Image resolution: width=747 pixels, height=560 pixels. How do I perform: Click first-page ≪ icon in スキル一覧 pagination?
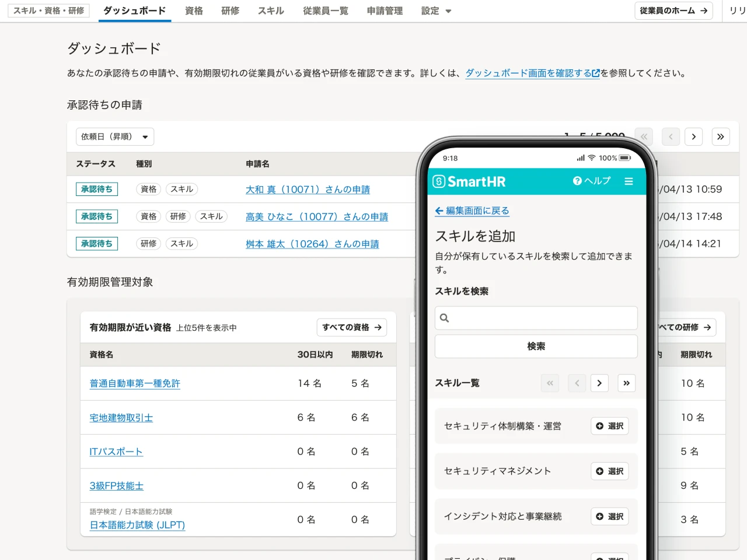click(549, 383)
